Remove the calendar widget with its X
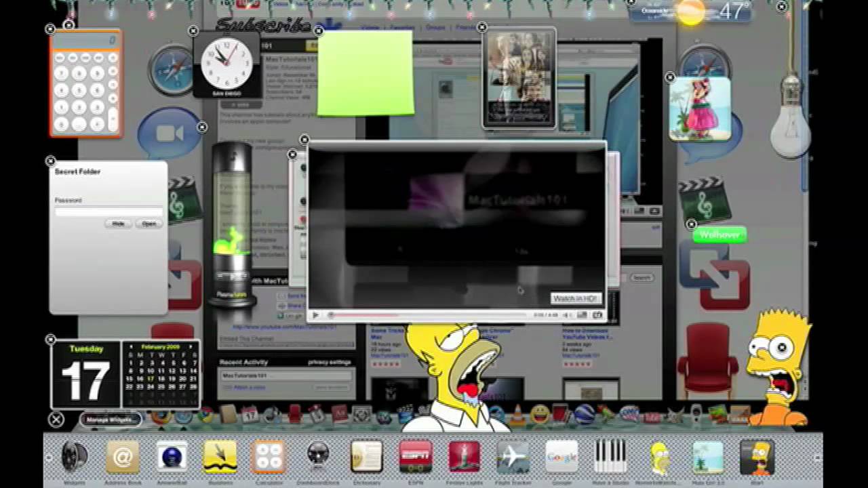This screenshot has width=868, height=488. pos(50,339)
